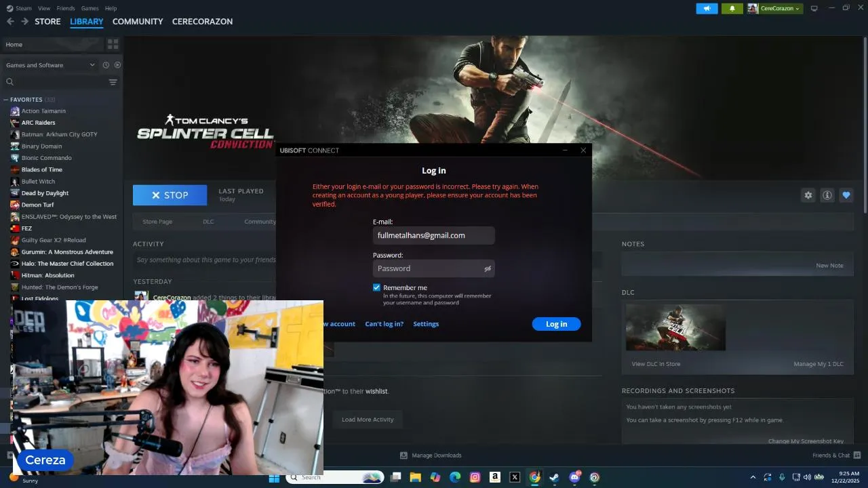
Task: Select the LIBRARY tab
Action: tap(87, 22)
